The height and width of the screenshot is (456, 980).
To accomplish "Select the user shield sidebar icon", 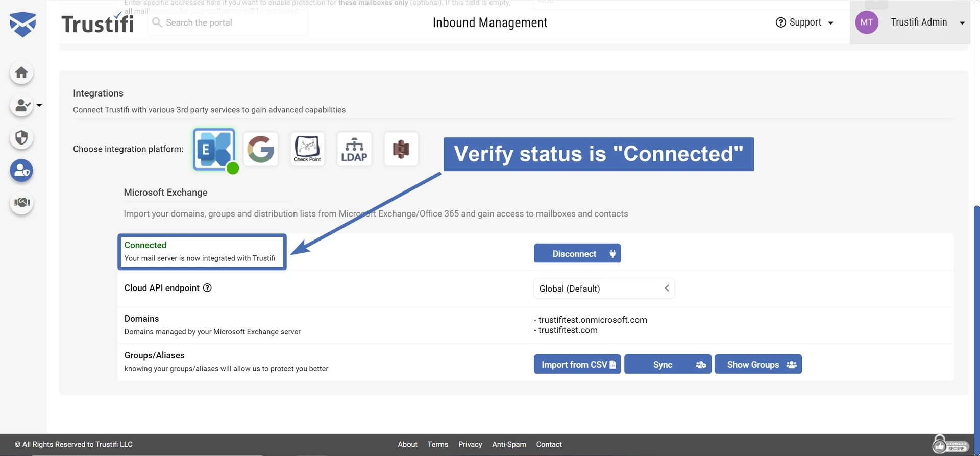I will [x=21, y=171].
